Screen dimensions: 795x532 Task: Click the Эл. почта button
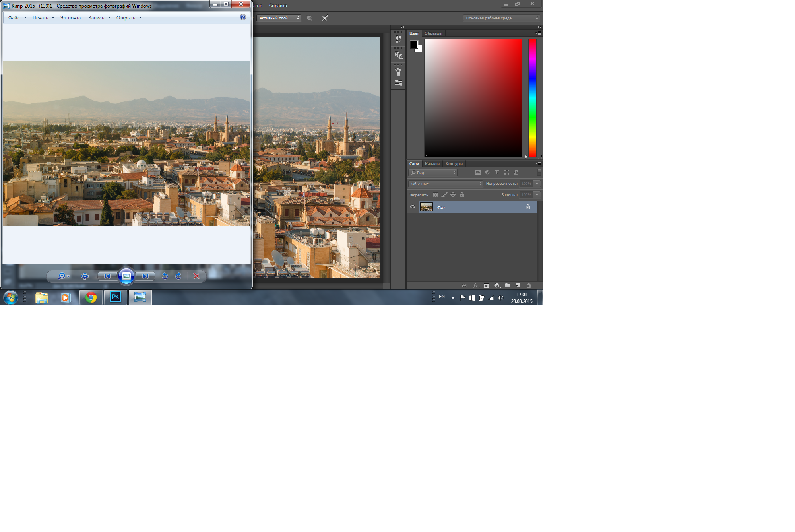tap(70, 18)
